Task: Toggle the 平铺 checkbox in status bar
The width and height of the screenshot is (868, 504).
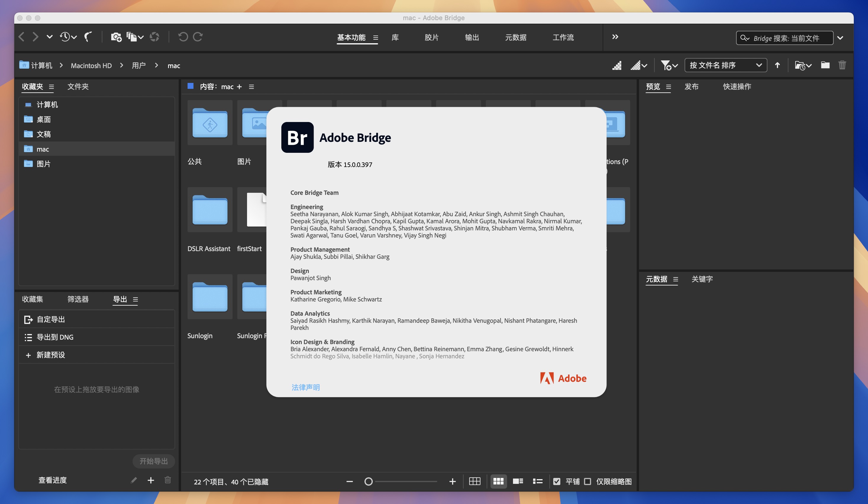Action: coord(557,481)
